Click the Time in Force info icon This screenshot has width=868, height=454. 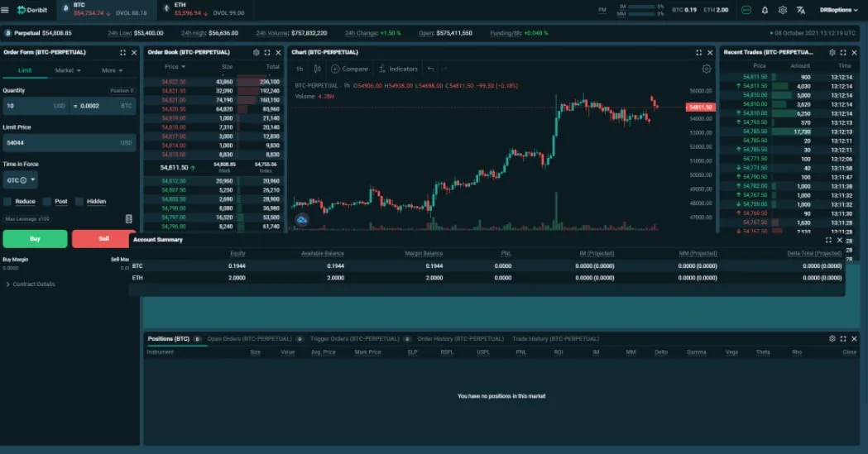point(23,180)
